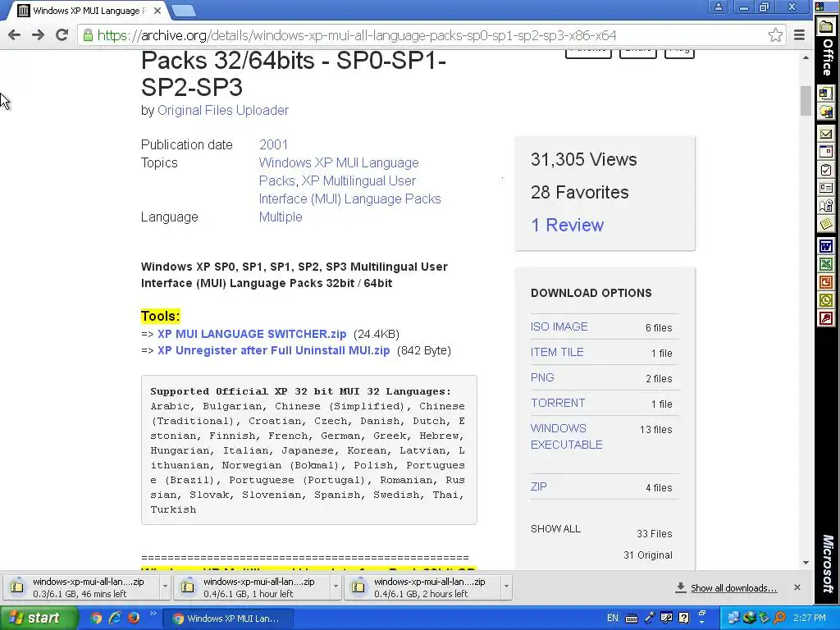Screen dimensions: 840x630
Task: Open Chrome from the quick launch
Action: (x=96, y=619)
